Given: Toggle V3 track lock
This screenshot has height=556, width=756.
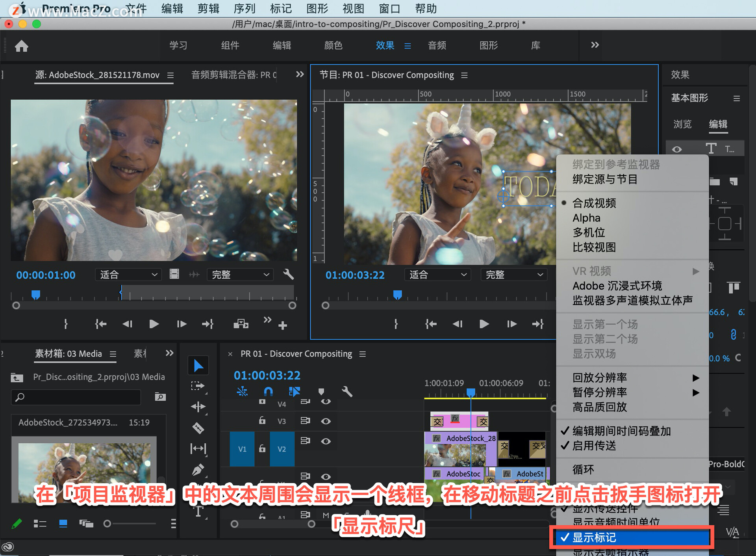Looking at the screenshot, I should [262, 420].
